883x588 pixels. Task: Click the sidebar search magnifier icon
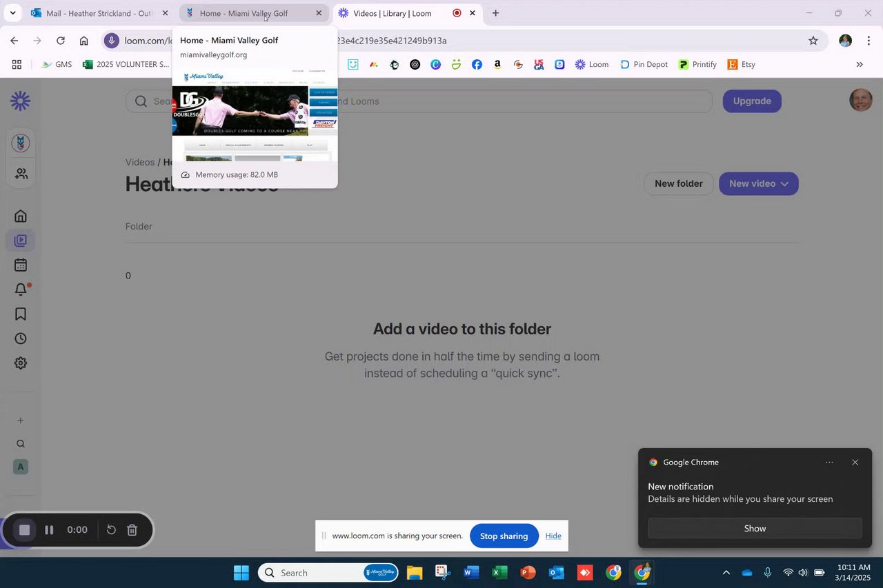(x=21, y=444)
